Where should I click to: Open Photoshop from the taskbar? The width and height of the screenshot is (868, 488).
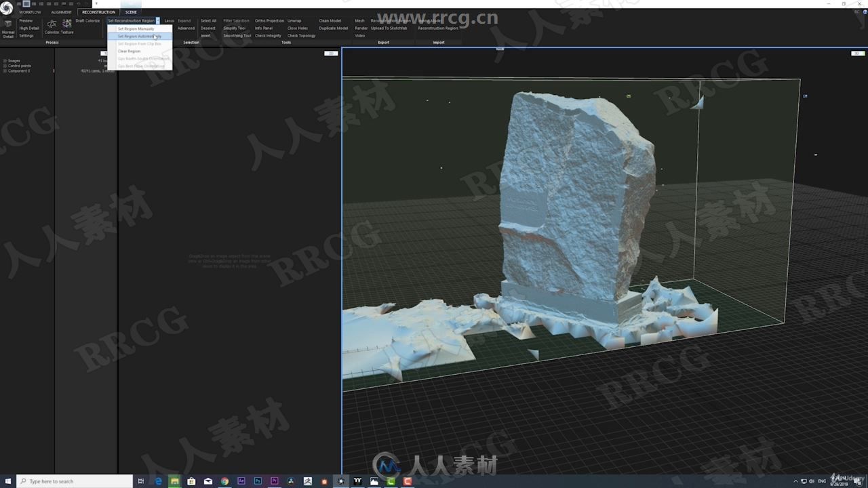(x=258, y=481)
